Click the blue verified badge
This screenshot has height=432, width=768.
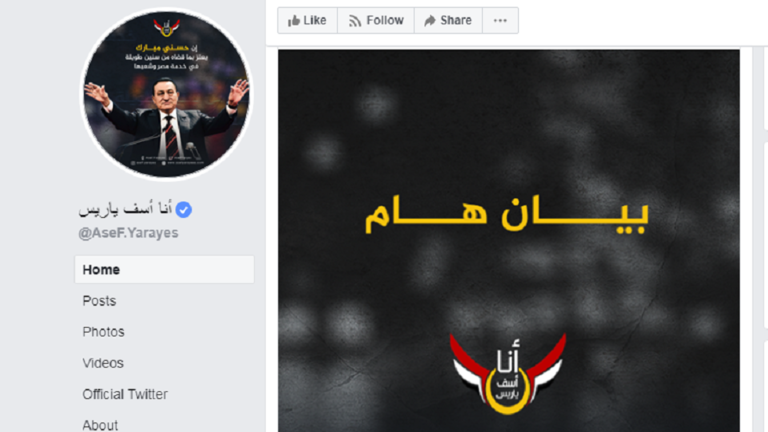tap(184, 210)
